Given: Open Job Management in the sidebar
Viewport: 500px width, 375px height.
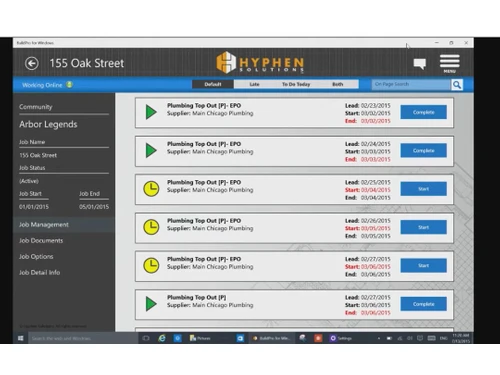Looking at the screenshot, I should tap(63, 225).
